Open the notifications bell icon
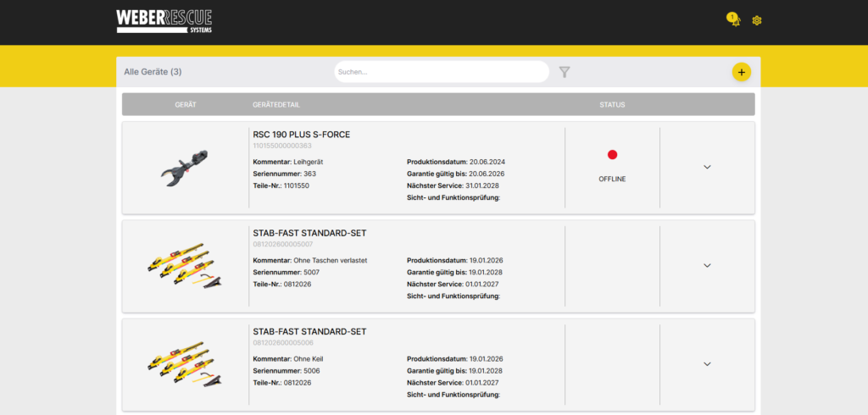Screen dimensions: 868x415 click(734, 20)
